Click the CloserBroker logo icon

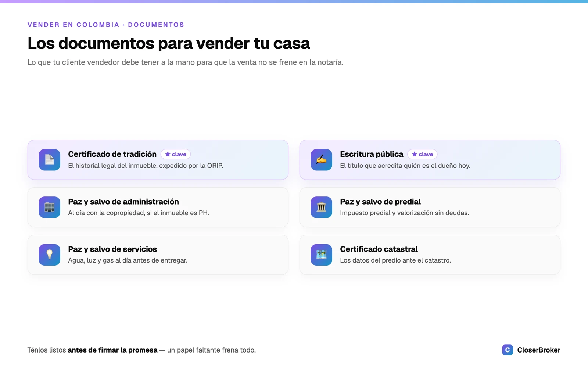coord(508,350)
